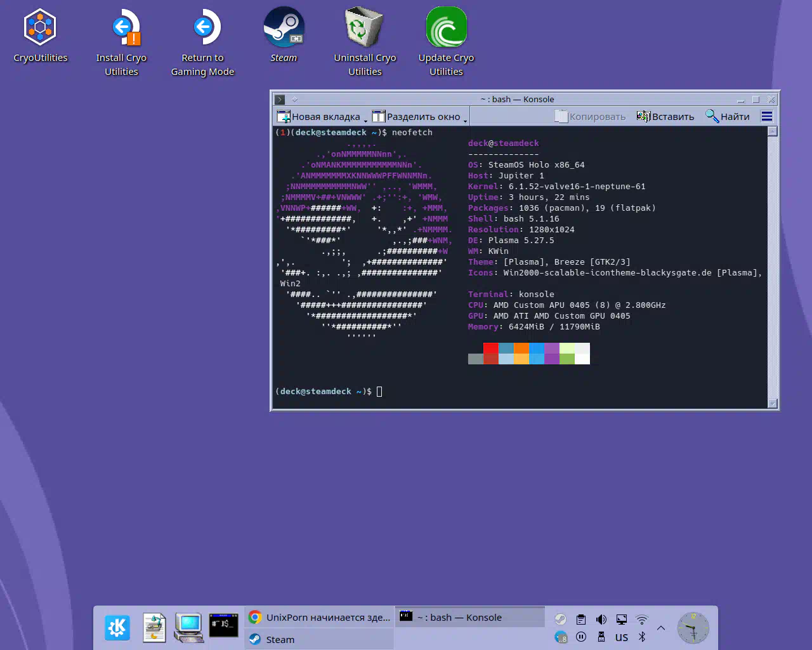Image resolution: width=812 pixels, height=650 pixels.
Task: Open the Konsole hamburger menu
Action: click(x=766, y=116)
